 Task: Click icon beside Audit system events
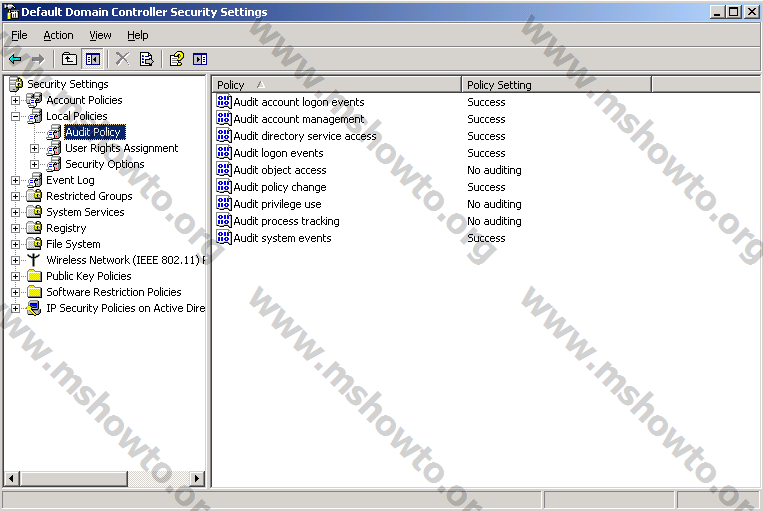tap(224, 238)
